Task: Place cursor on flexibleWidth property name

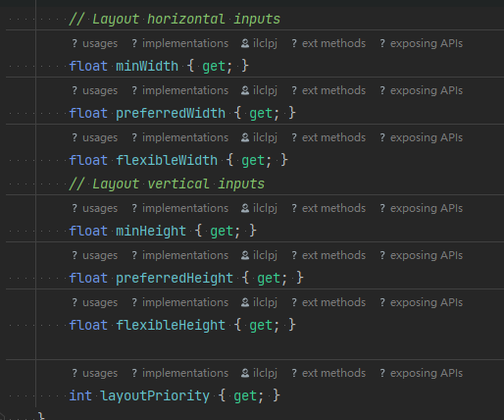Action: [167, 160]
